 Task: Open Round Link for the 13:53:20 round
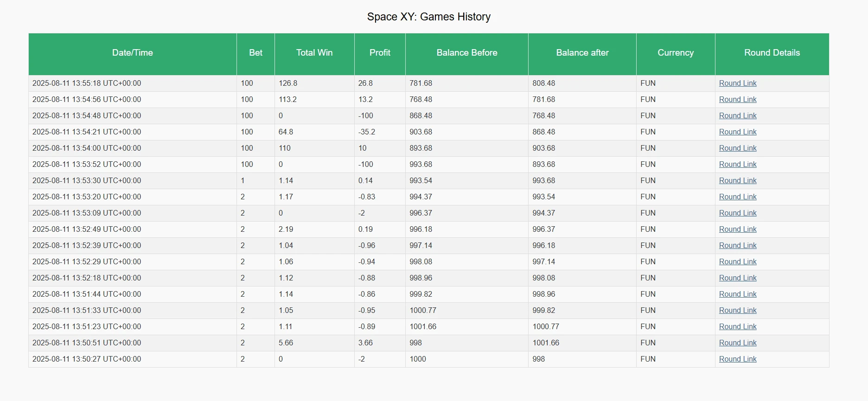coord(738,197)
